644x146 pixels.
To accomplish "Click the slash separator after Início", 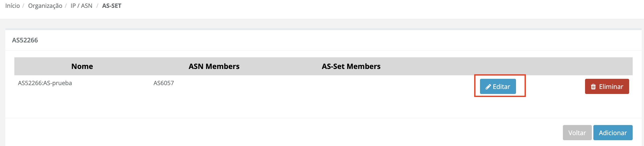I will (23, 6).
